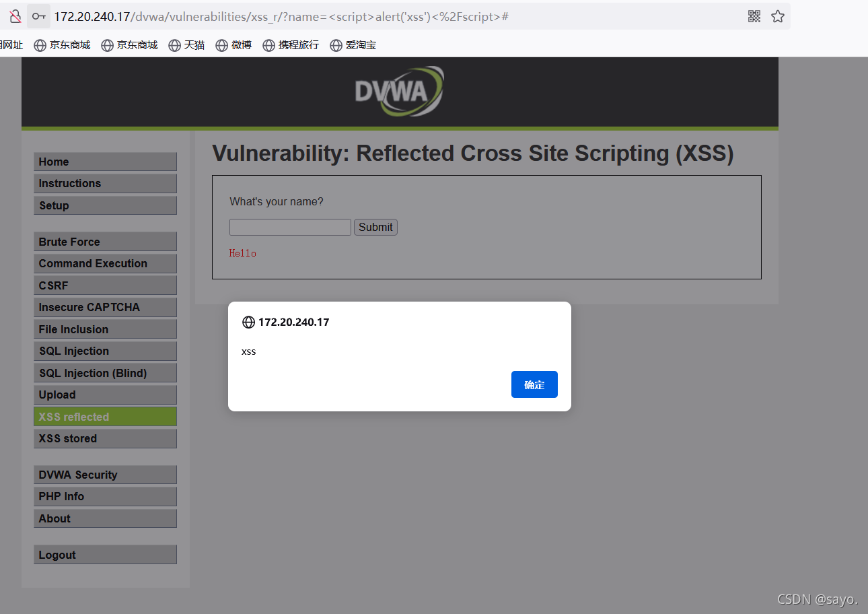Click the red Hello output text
This screenshot has width=868, height=614.
coord(243,253)
